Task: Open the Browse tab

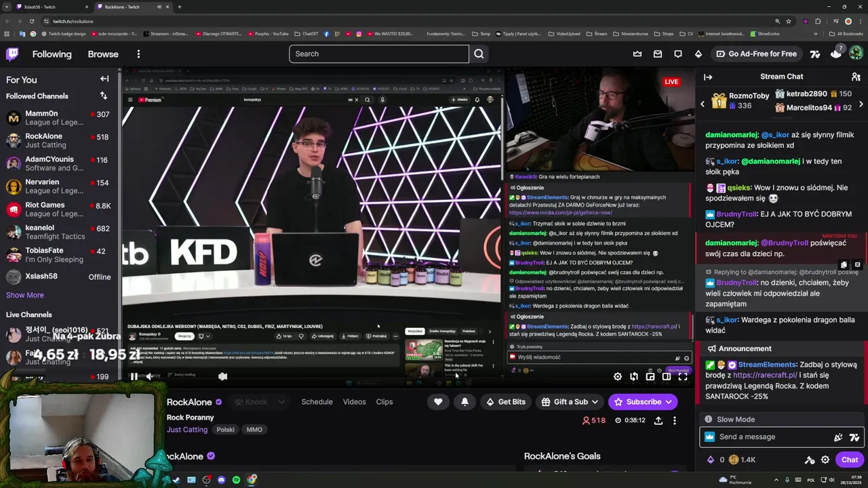Action: (x=103, y=54)
